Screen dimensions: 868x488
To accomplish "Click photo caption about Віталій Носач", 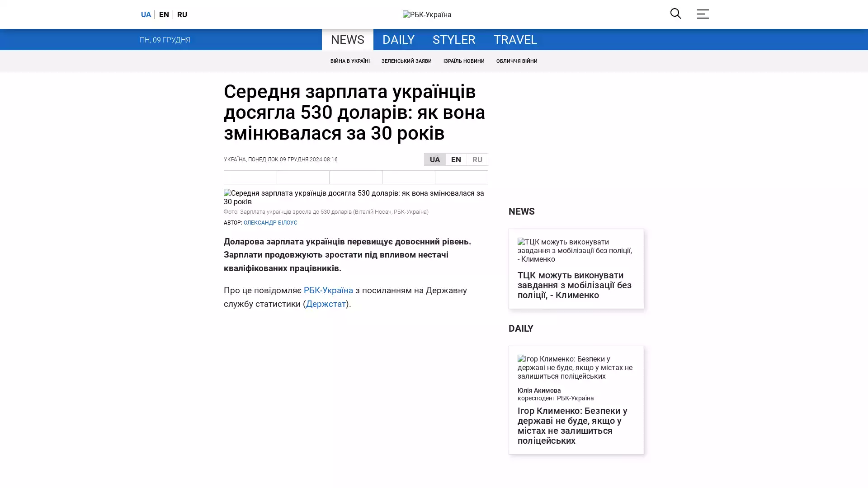I will pos(326,212).
